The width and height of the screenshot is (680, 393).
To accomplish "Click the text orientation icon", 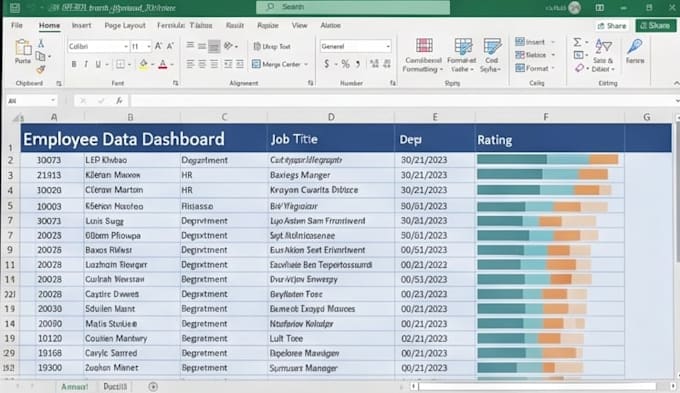I will point(228,46).
